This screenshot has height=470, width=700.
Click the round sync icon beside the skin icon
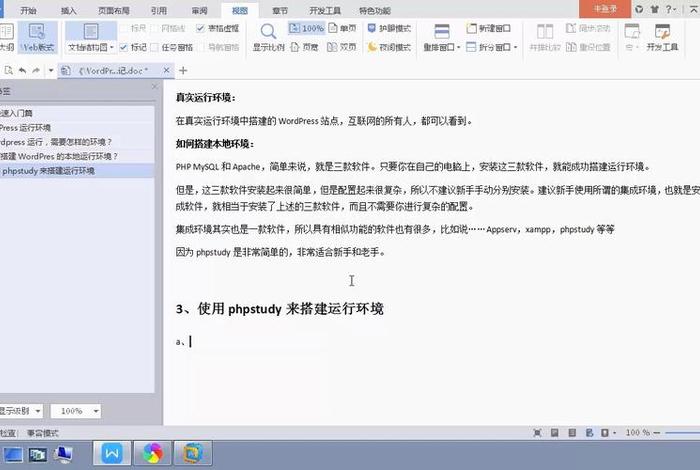click(x=639, y=9)
